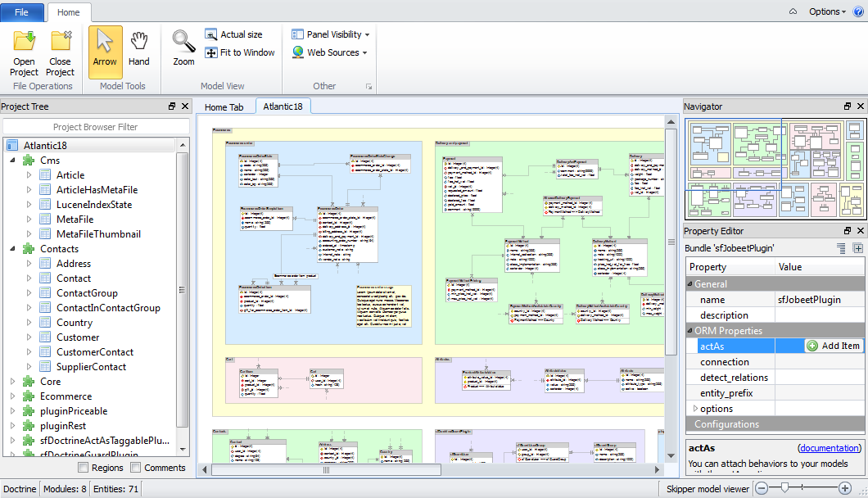This screenshot has height=498, width=868.
Task: Enable the Regions checkbox
Action: (x=84, y=468)
